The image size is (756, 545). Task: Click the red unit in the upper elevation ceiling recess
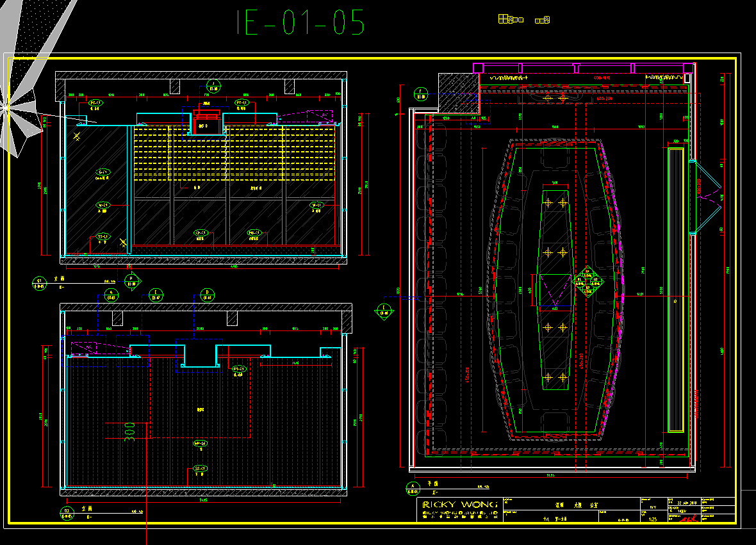click(205, 116)
